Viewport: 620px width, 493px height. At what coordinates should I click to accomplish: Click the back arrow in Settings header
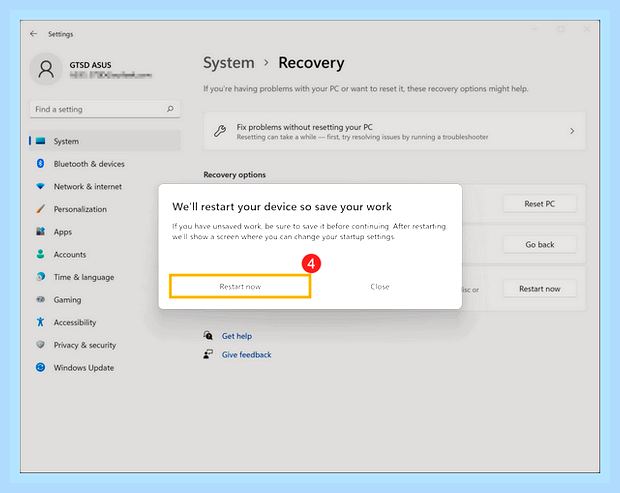coord(33,34)
